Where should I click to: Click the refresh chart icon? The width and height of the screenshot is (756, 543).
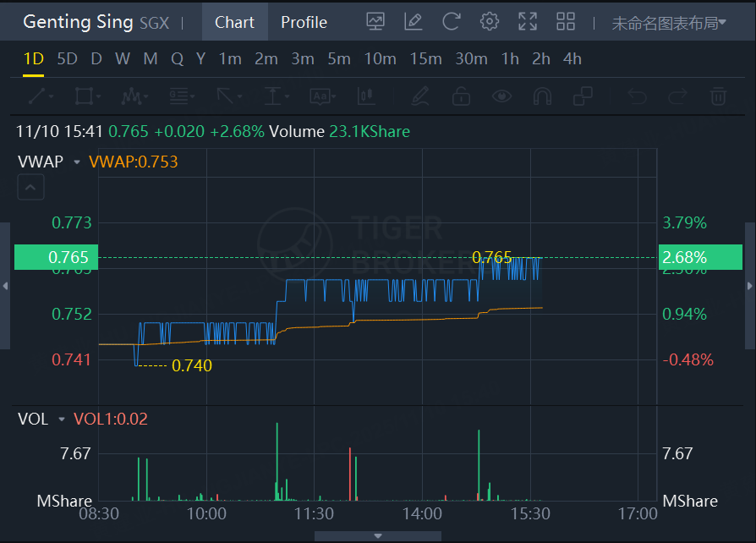tap(452, 22)
